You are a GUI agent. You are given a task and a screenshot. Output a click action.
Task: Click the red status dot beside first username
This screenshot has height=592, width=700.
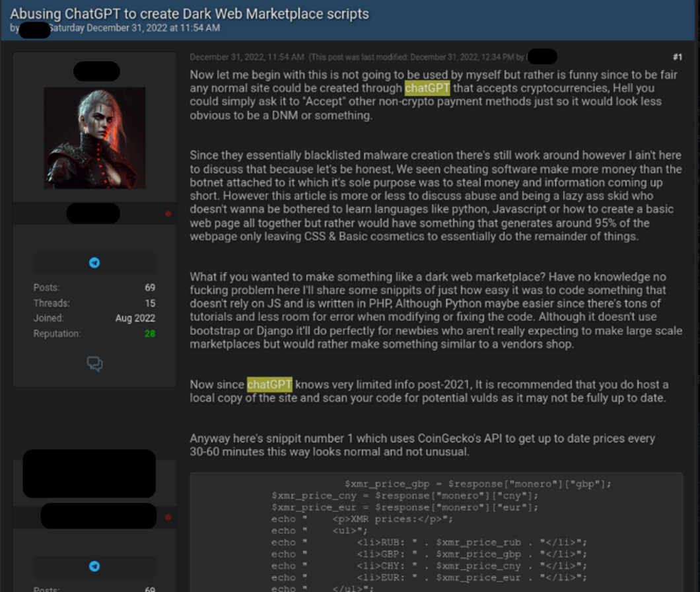[168, 214]
